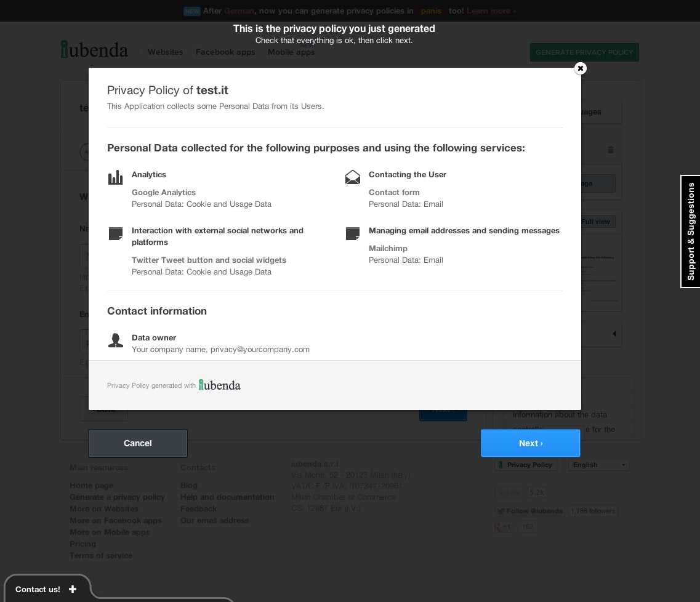Close the privacy policy preview modal
Screen dimensions: 700x602
(x=581, y=68)
